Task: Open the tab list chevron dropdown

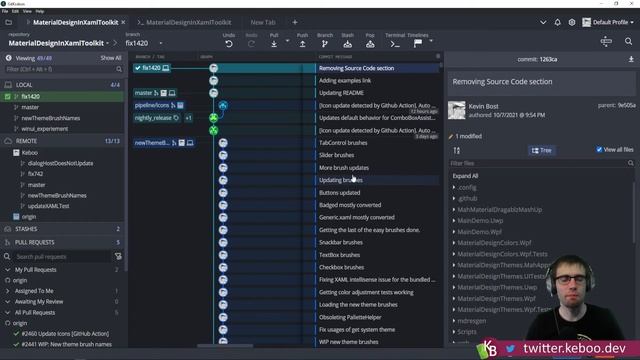Action: (543, 22)
